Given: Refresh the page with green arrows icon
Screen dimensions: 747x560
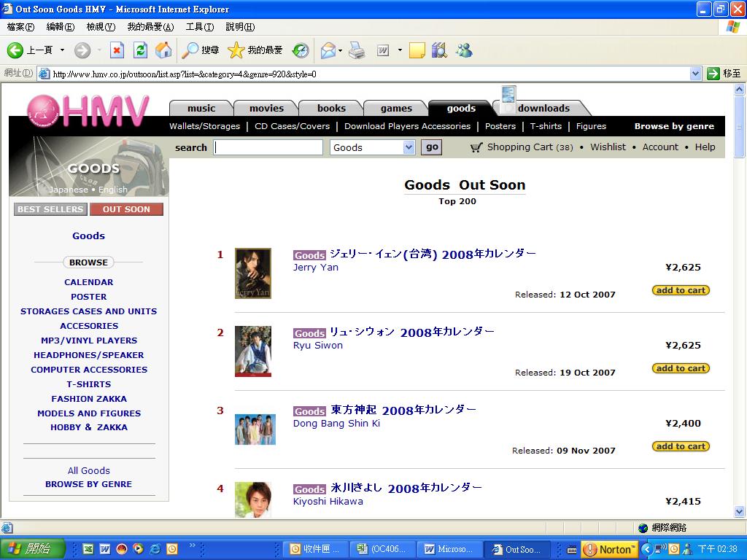Looking at the screenshot, I should [140, 50].
